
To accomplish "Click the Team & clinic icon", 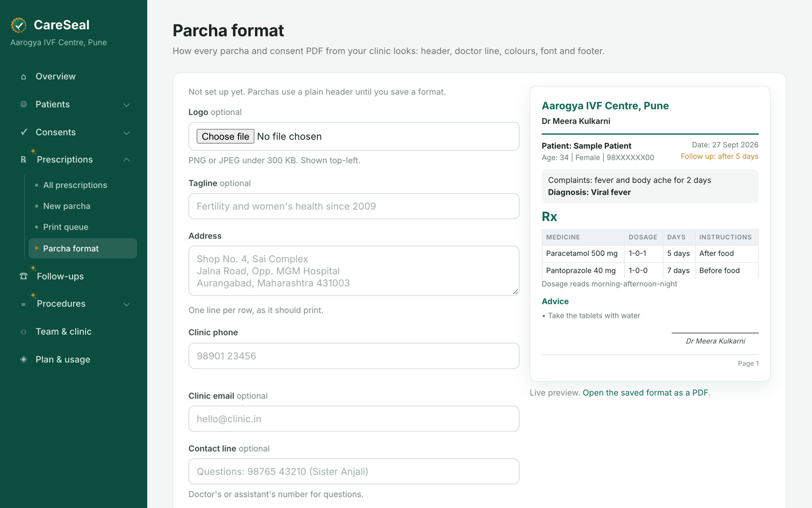I will [x=23, y=332].
